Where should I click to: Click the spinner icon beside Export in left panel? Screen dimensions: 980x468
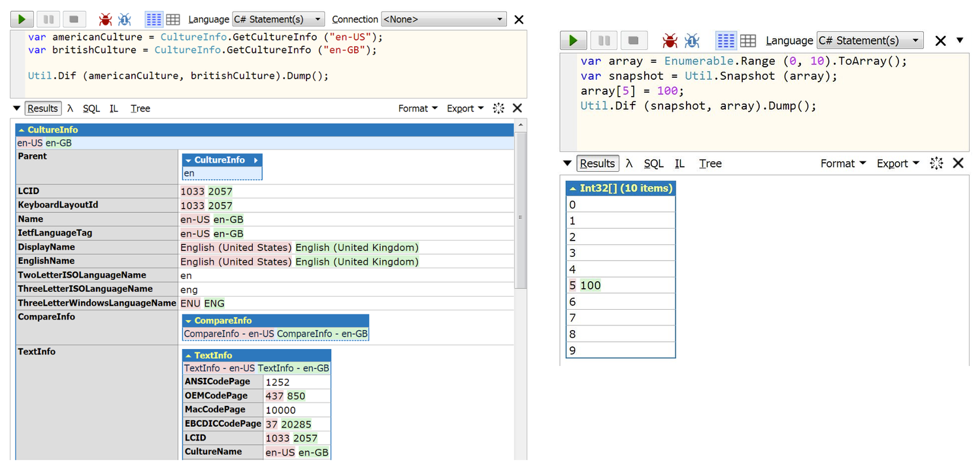(498, 109)
